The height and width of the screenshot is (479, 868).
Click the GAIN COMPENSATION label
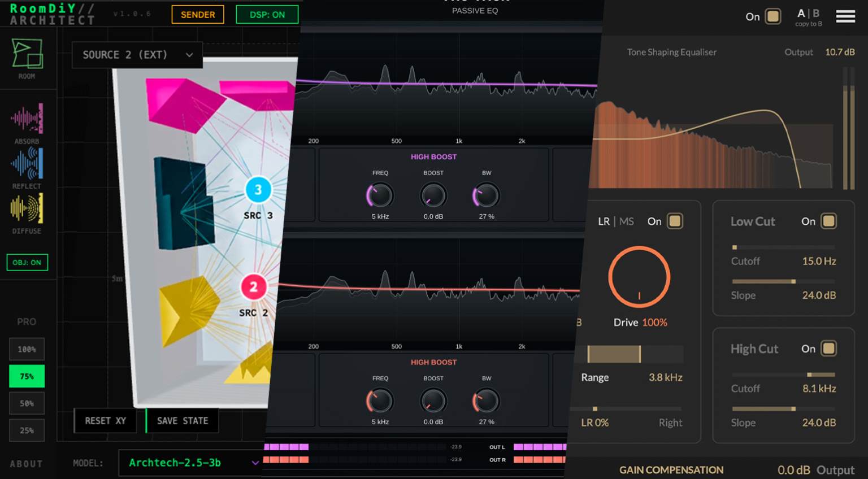point(671,470)
